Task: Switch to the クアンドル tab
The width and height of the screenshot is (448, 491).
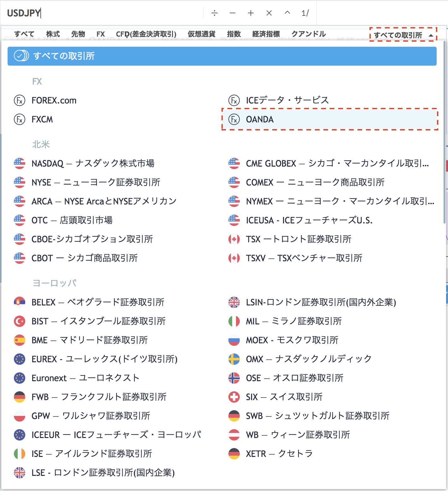Action: (x=309, y=34)
